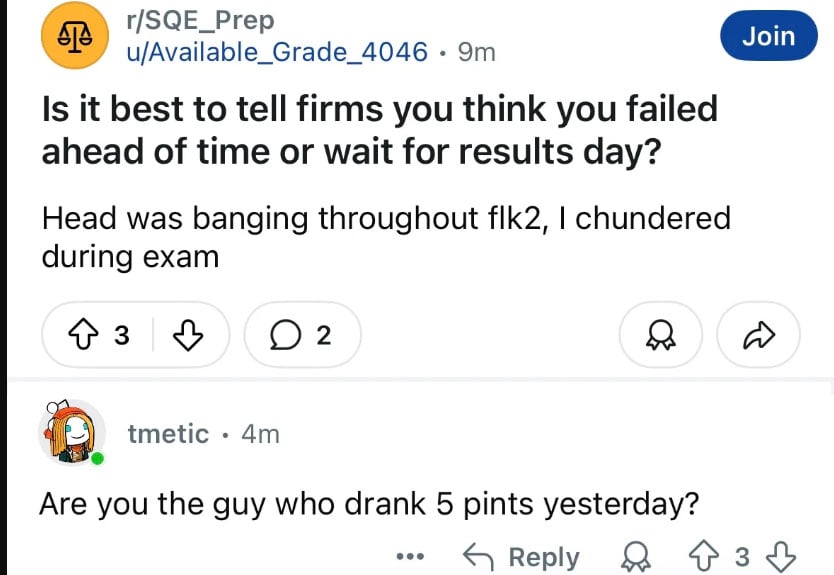
Task: Click the post's 9m timestamp
Action: 476,51
